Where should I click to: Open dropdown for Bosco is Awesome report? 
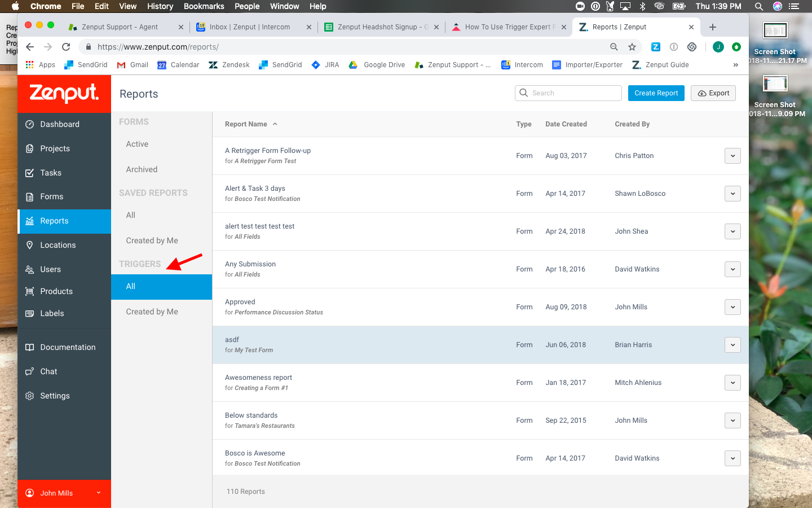[x=732, y=458]
